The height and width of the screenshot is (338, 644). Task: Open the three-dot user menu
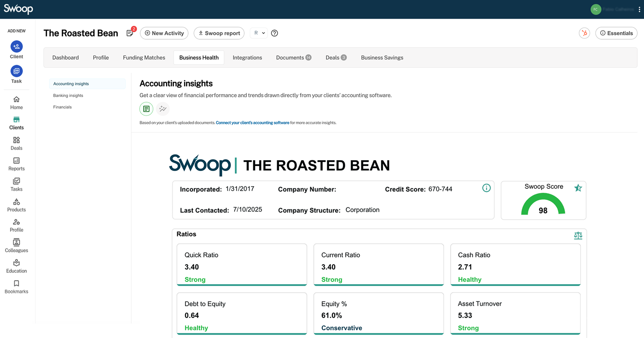[639, 9]
